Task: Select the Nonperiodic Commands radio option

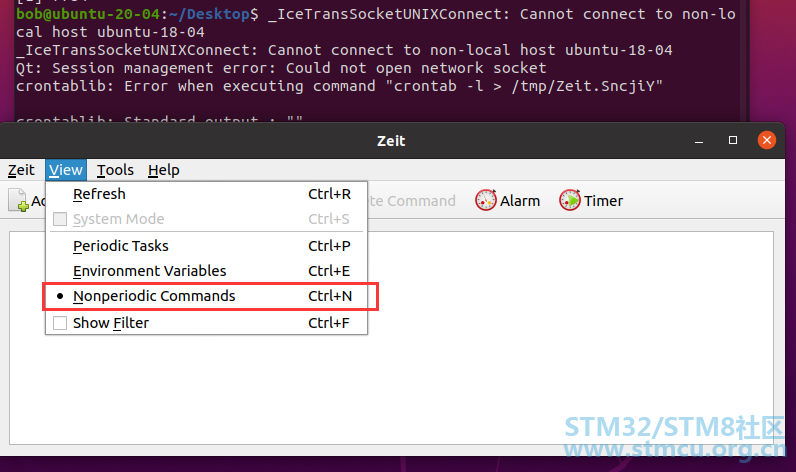Action: (207, 296)
